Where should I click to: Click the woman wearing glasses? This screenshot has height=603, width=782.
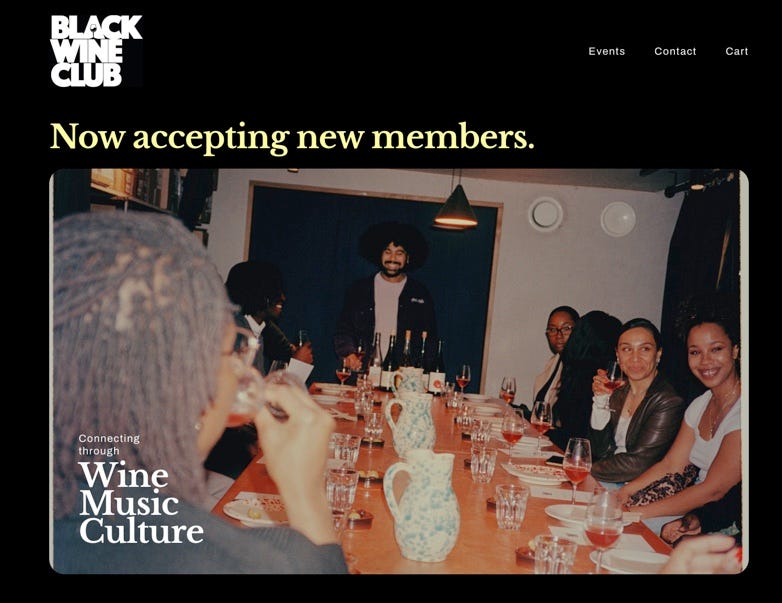(x=555, y=357)
